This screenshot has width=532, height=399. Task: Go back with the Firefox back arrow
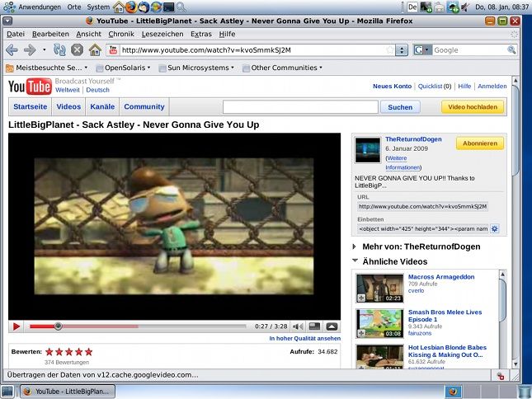[x=12, y=50]
